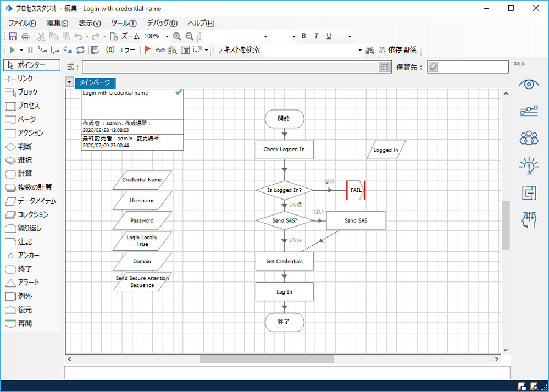Save the process with the floppy icon

[x=13, y=36]
